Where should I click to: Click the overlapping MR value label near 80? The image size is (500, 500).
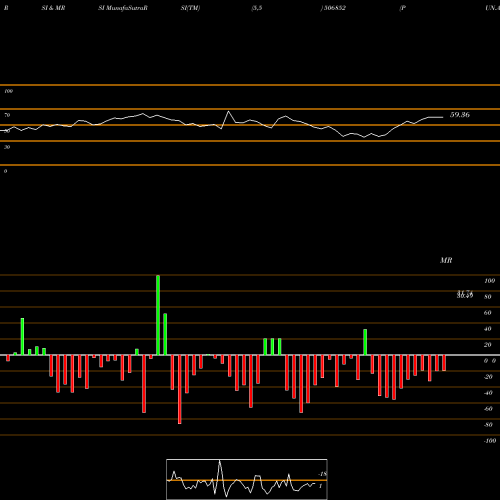465,294
